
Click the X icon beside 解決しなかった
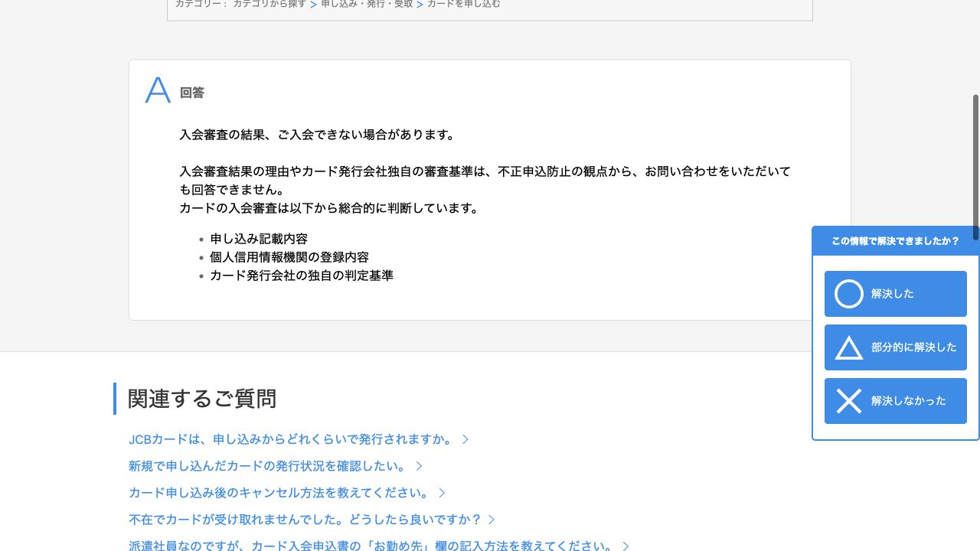click(x=848, y=401)
